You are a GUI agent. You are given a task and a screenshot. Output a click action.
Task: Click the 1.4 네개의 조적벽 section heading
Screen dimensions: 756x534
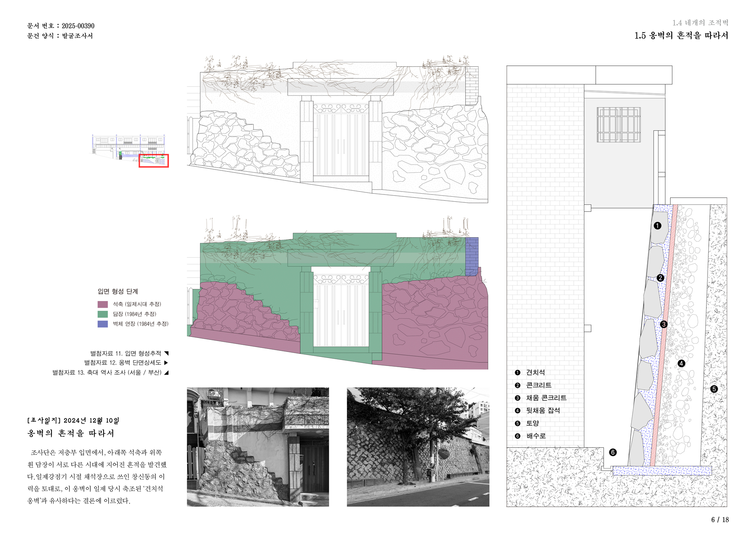(700, 23)
